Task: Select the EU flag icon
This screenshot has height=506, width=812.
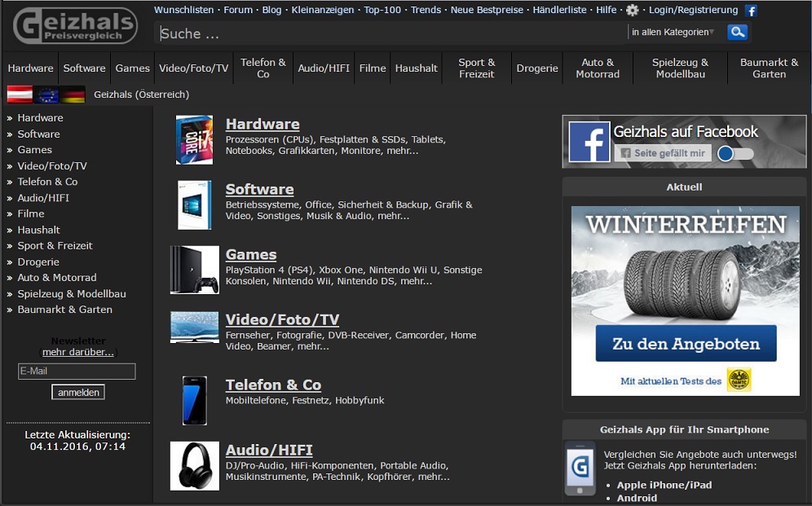Action: (x=46, y=95)
